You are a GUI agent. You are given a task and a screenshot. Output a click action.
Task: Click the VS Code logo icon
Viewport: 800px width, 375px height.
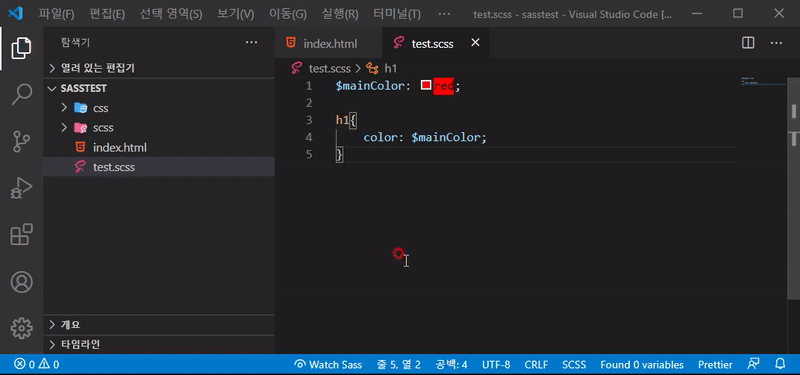(16, 14)
